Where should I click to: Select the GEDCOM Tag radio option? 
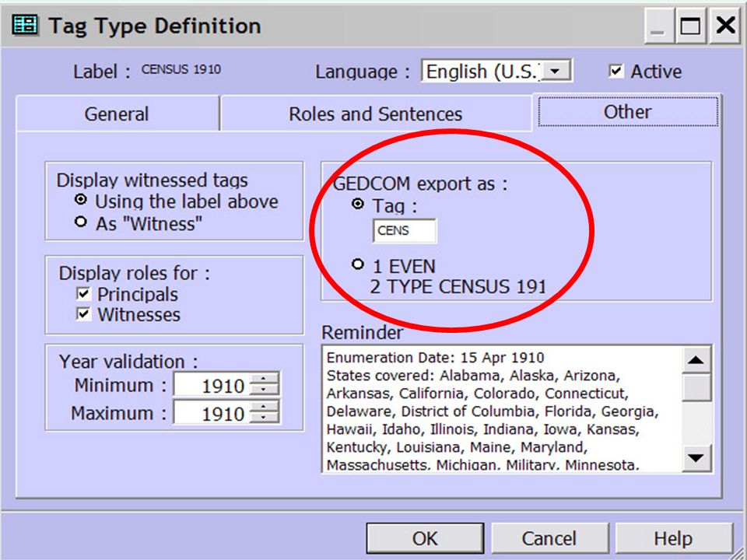click(x=357, y=204)
